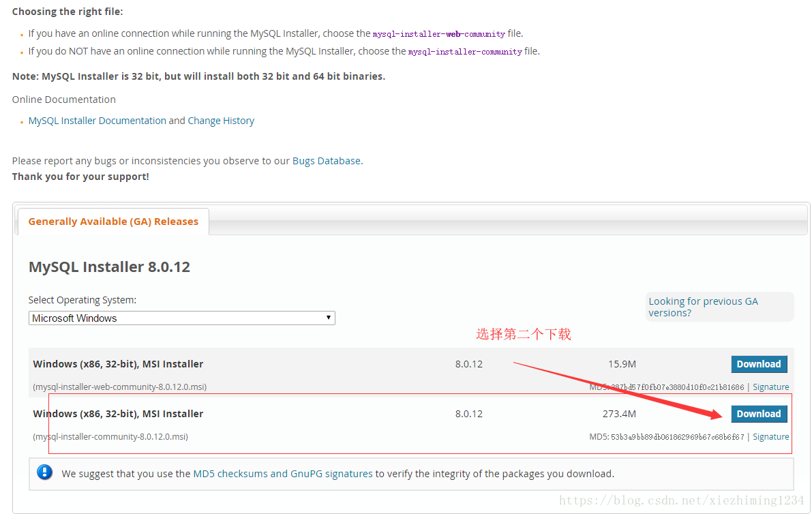Open Signature link for web-community installer
This screenshot has width=812, height=514.
pyautogui.click(x=770, y=387)
